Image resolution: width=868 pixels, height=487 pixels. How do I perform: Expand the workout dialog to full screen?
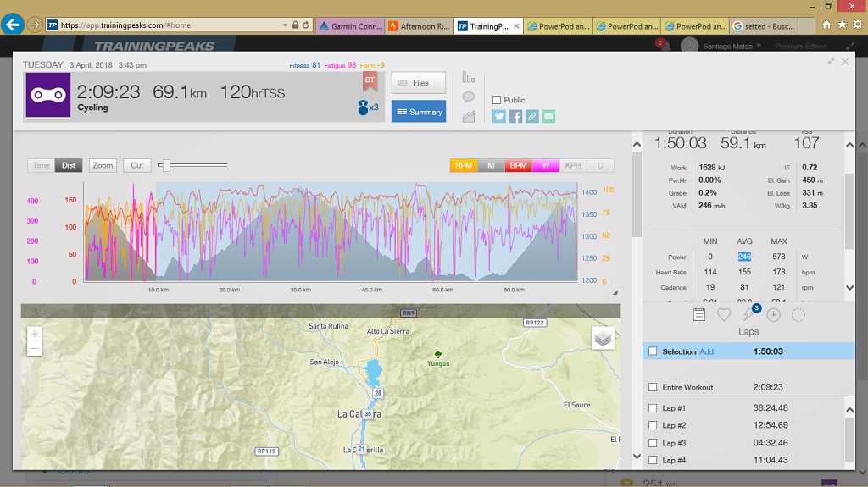[x=831, y=61]
